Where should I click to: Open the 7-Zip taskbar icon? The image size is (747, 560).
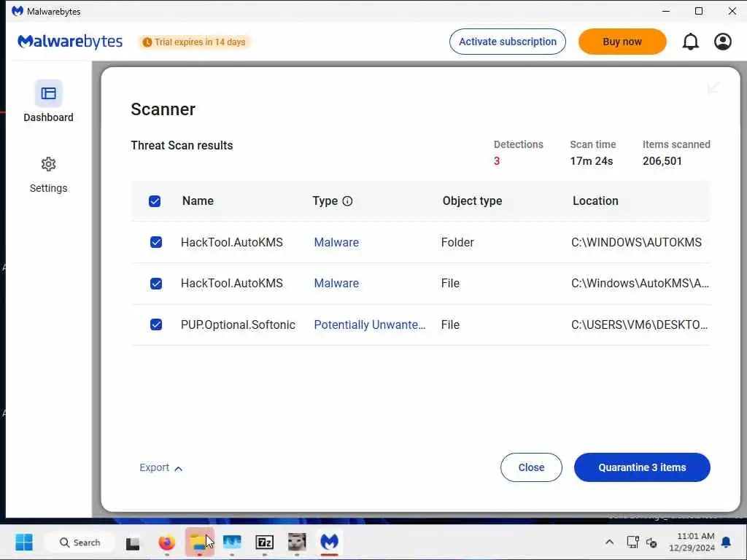tap(264, 542)
